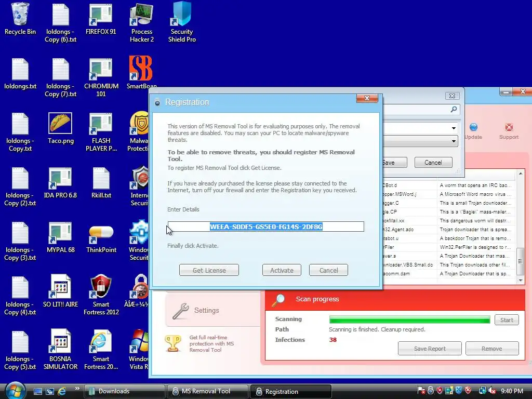The width and height of the screenshot is (532, 399).
Task: Select the Rkill.txt file icon
Action: point(101,182)
